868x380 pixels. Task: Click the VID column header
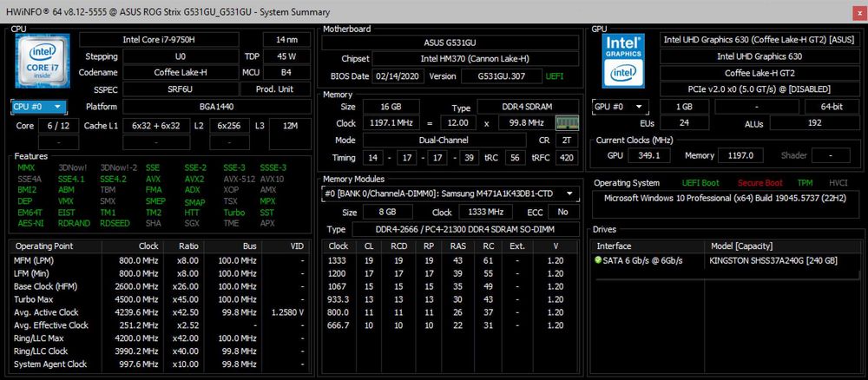(286, 246)
